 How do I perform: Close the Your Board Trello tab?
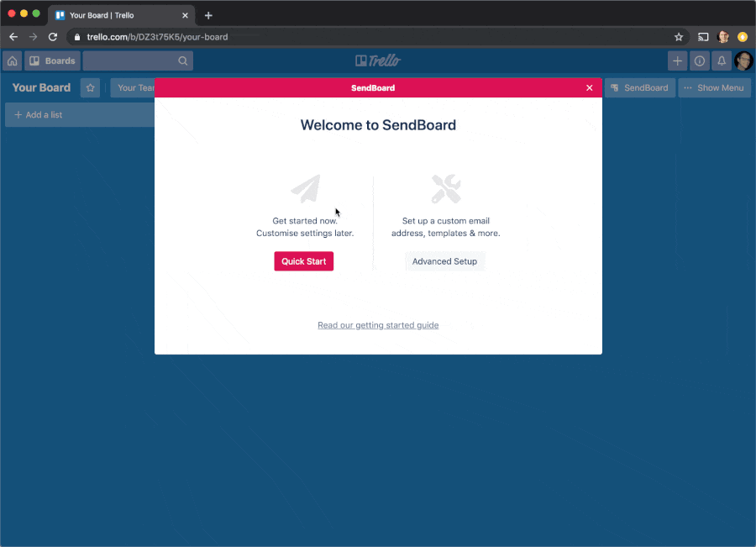[x=185, y=15]
